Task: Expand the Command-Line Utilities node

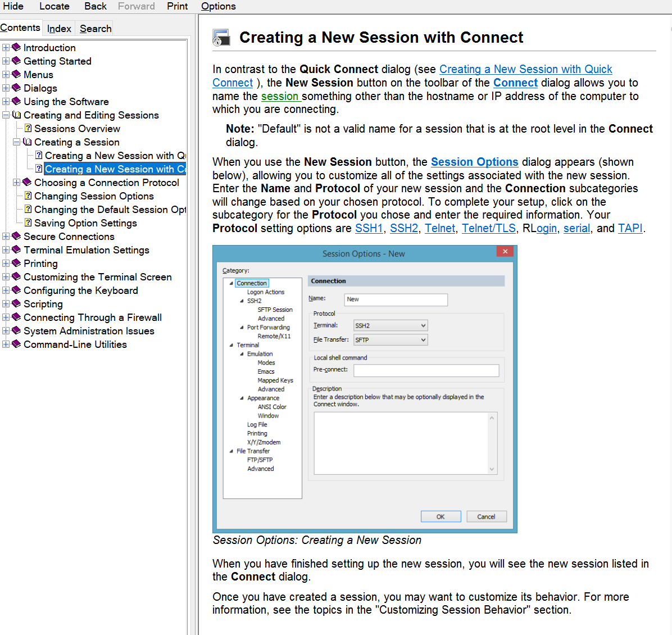Action: coord(6,344)
